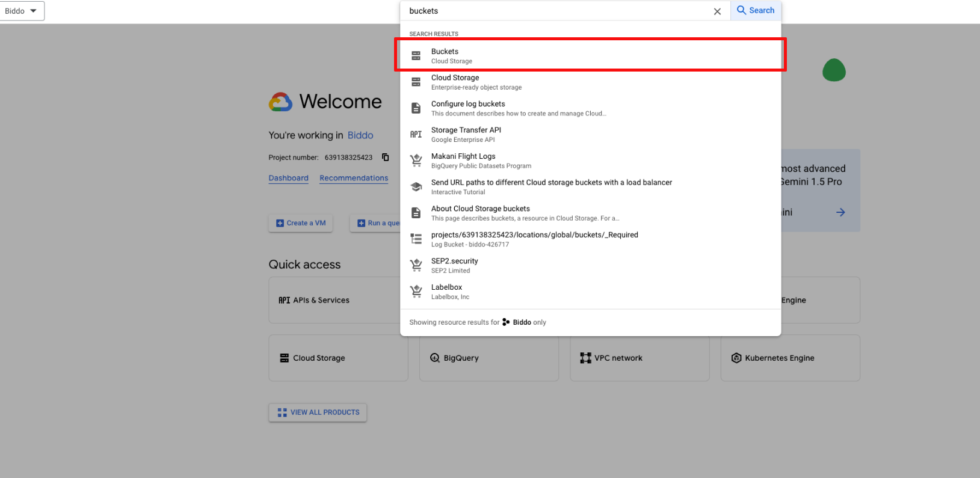Click the cart icon beside Labelbox

(416, 292)
